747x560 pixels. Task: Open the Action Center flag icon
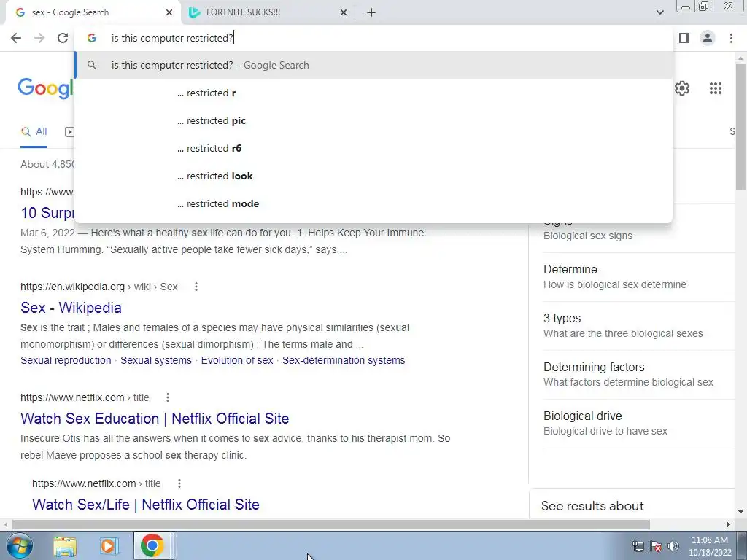(656, 546)
